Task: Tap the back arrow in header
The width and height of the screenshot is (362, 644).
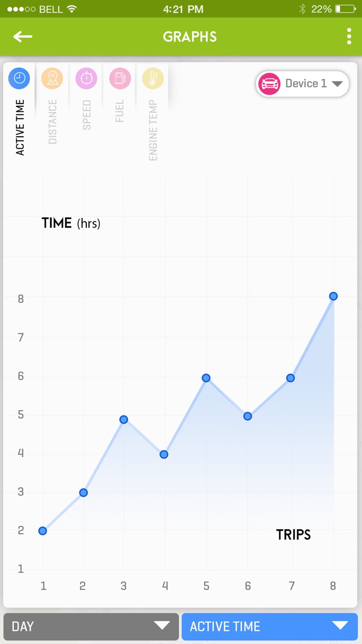Action: (22, 36)
